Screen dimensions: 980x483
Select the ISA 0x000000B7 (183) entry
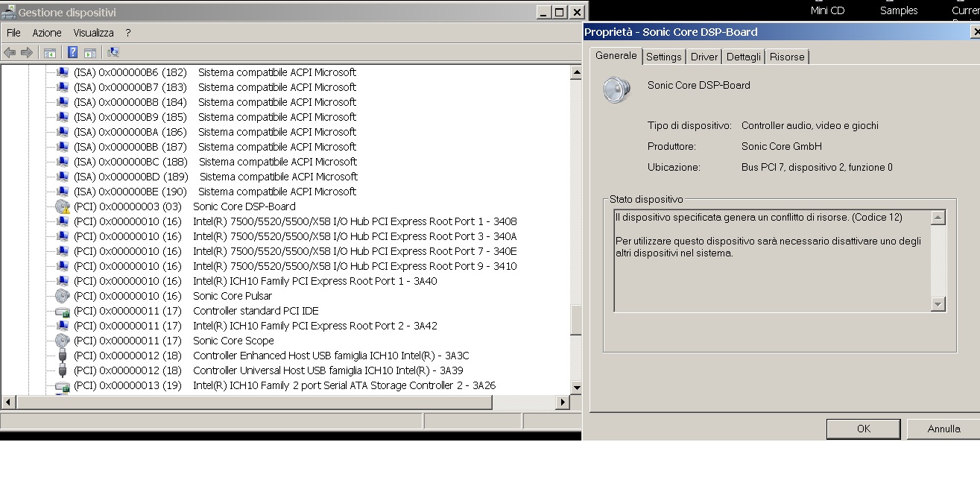[x=215, y=87]
